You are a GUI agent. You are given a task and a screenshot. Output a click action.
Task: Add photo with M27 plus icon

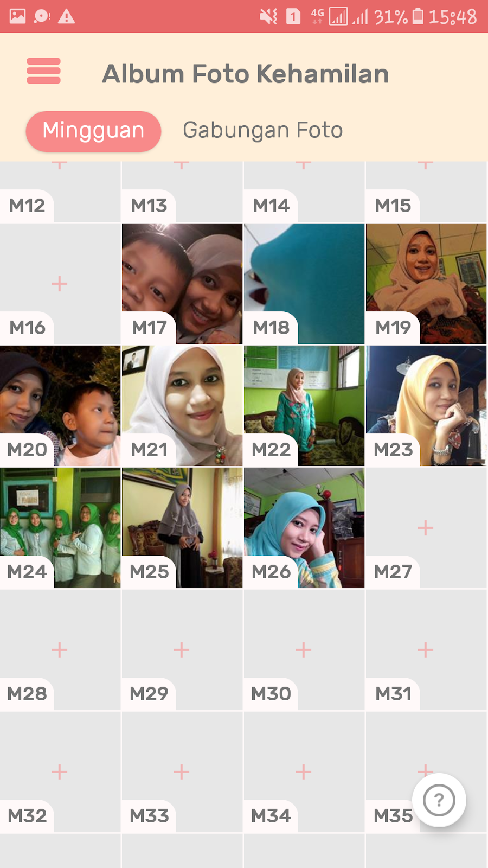[426, 527]
